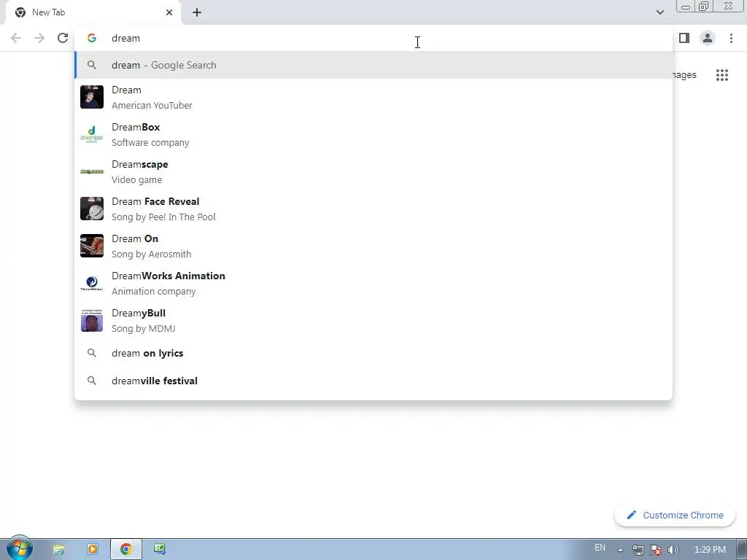Open Action Center flag icon
747x560 pixels.
pos(656,550)
